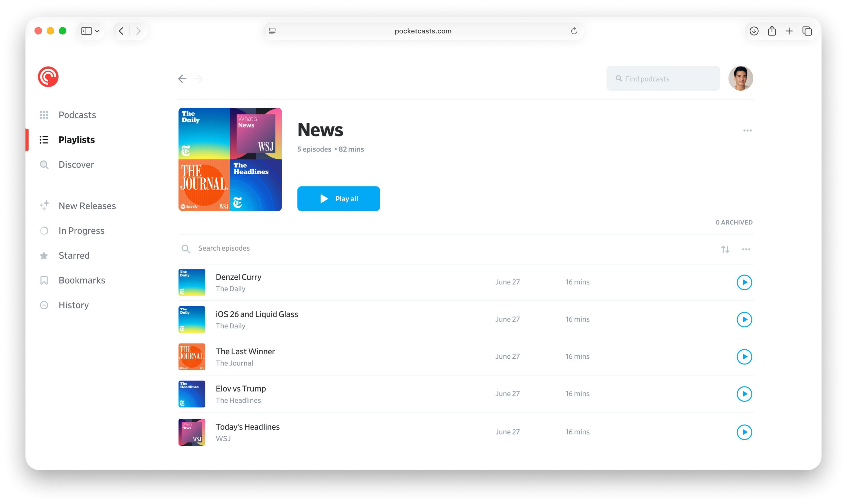Viewport: 847px width, 504px height.
Task: Show the 0 Archived episodes
Action: coord(734,223)
